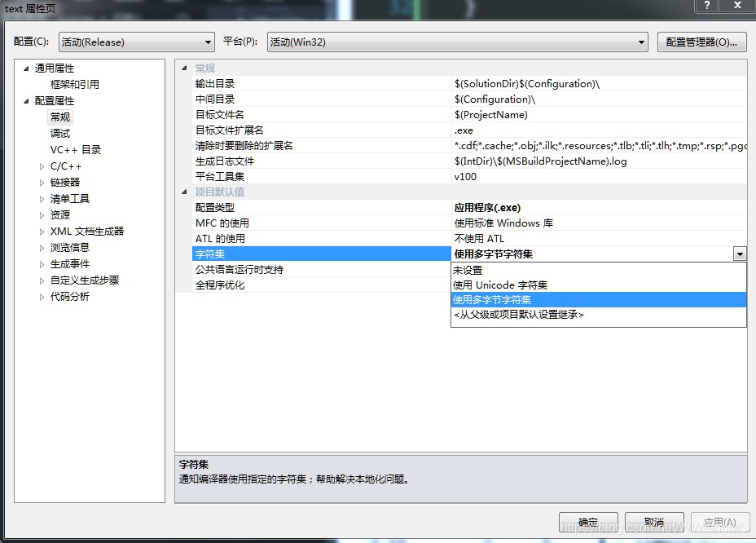Expand the XML 文档生成器 node
Screen dimensions: 756x543
pos(42,232)
